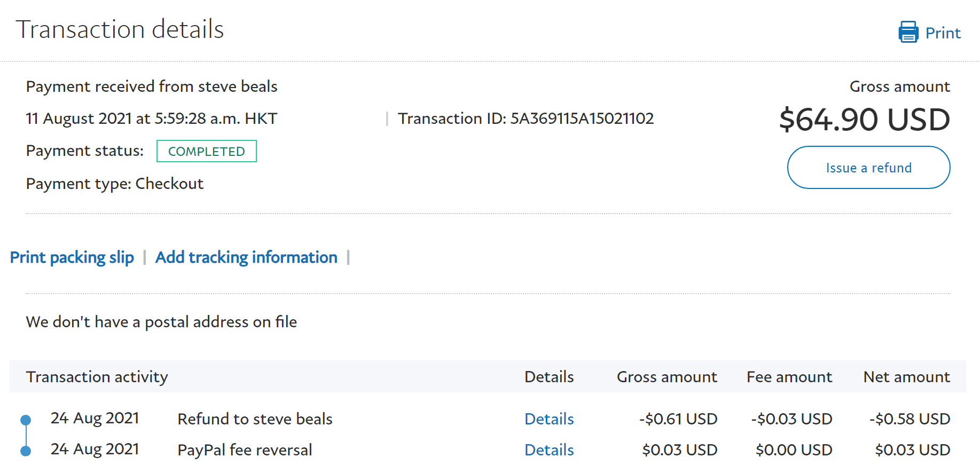Viewport: 980px width, 465px height.
Task: Click the Transaction details heading
Action: tap(120, 29)
